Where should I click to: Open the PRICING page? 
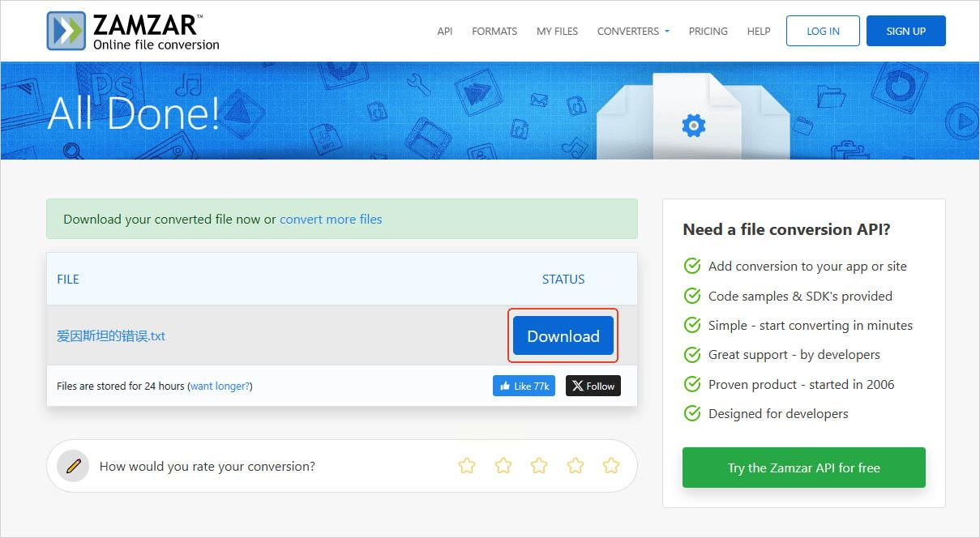click(x=708, y=31)
